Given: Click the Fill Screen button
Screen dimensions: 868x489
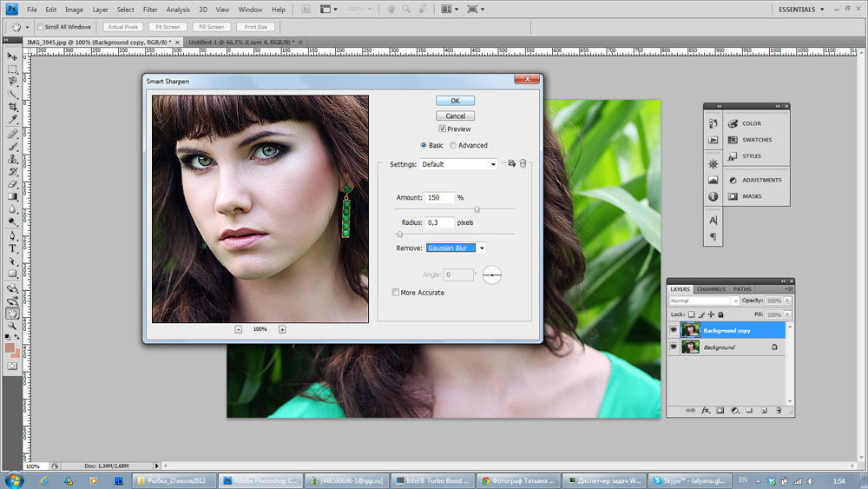Looking at the screenshot, I should [212, 27].
